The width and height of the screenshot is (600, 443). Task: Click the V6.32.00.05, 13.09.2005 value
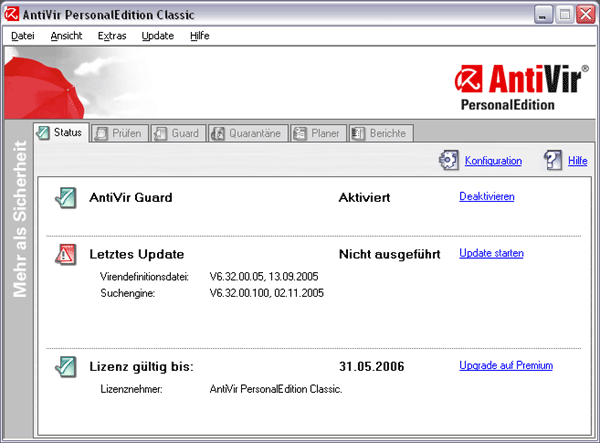click(x=264, y=277)
